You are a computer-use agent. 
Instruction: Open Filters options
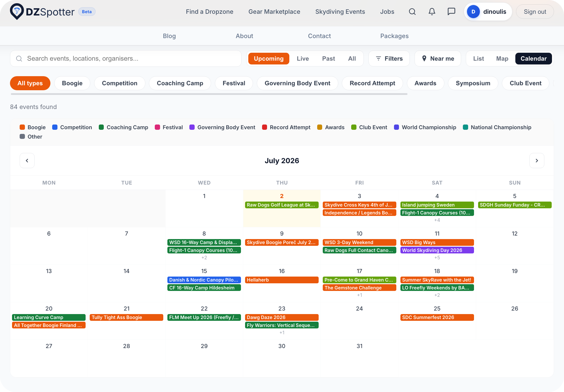389,59
